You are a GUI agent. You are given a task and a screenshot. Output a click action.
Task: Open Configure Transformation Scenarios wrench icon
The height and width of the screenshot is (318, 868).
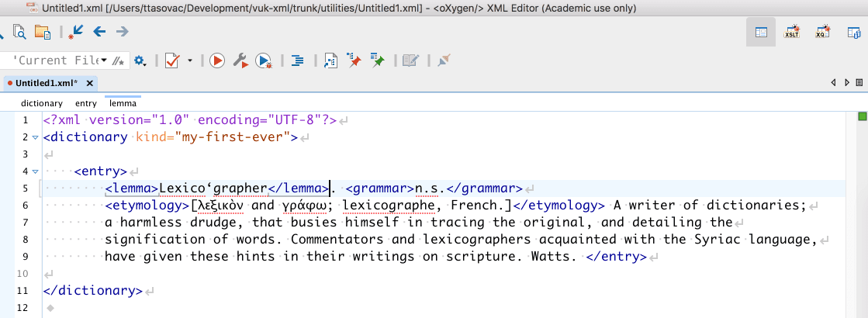(240, 60)
